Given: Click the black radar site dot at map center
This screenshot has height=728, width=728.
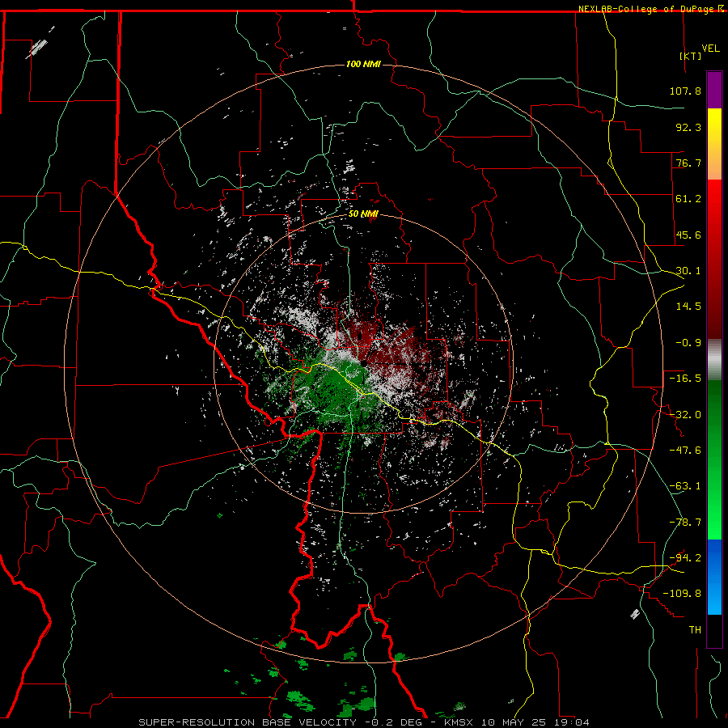Looking at the screenshot, I should coord(364,363).
